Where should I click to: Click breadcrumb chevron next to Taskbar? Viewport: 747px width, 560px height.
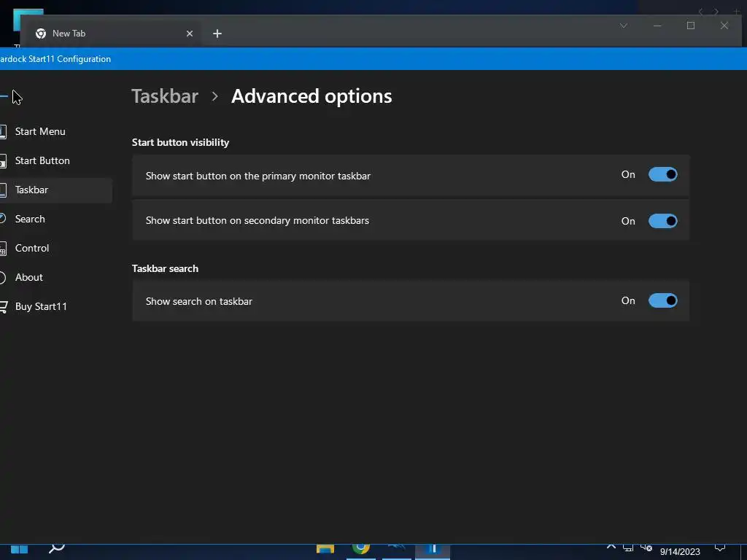(x=215, y=97)
